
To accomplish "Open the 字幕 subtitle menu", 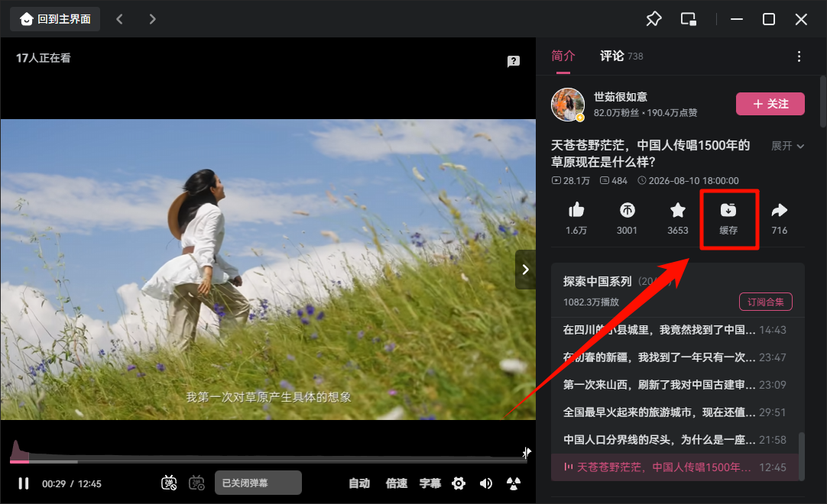I will [x=430, y=483].
